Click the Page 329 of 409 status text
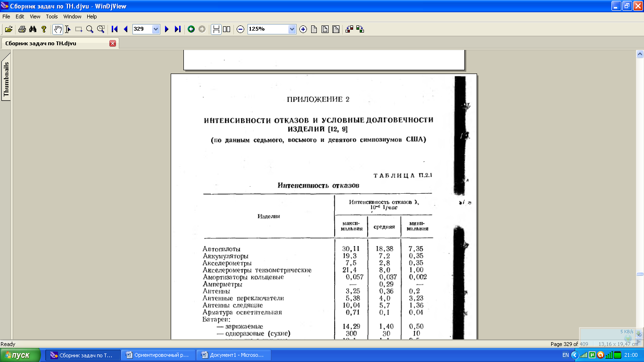The image size is (644, 362). (x=569, y=344)
